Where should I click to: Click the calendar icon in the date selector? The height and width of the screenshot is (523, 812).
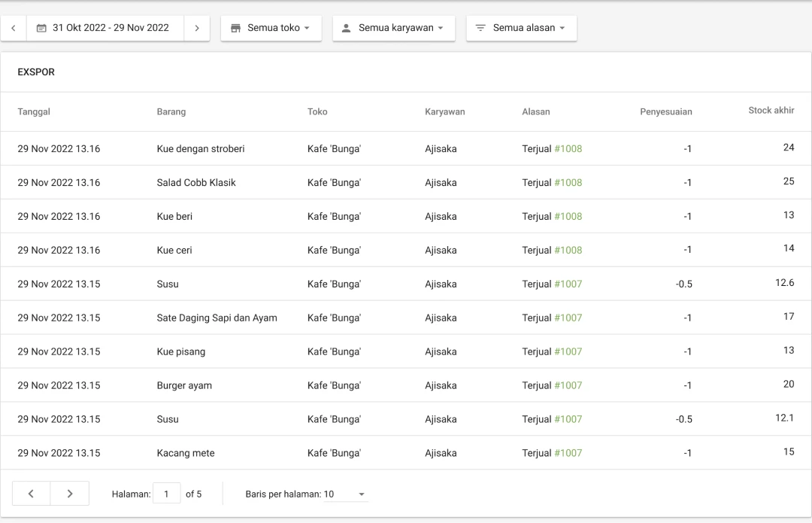43,28
